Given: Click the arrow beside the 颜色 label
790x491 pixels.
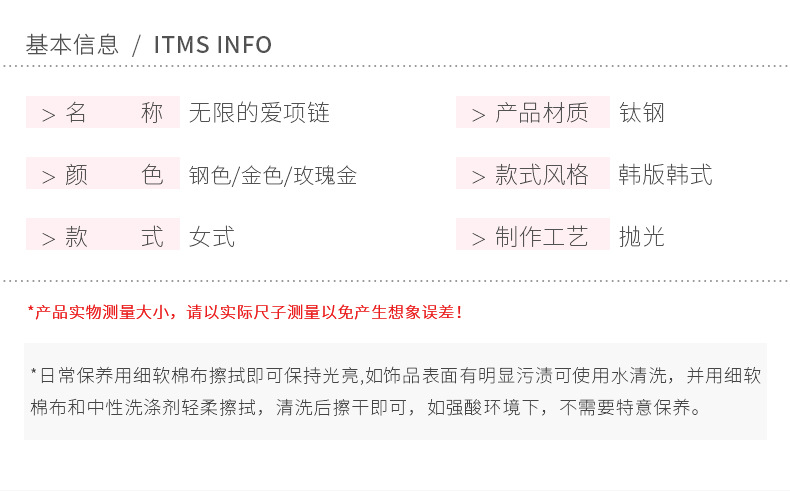Looking at the screenshot, I should coord(48,177).
